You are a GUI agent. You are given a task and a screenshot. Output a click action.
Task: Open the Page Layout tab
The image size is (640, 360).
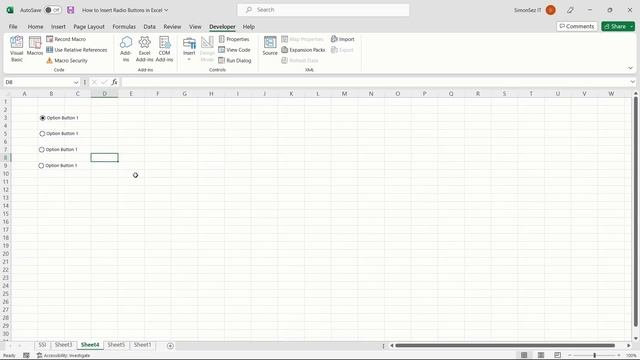pos(89,27)
